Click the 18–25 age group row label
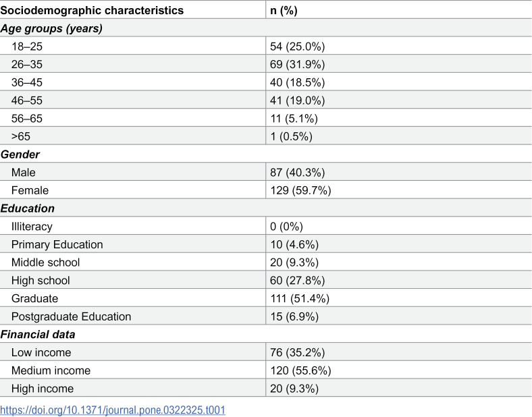The height and width of the screenshot is (417, 532). click(27, 47)
